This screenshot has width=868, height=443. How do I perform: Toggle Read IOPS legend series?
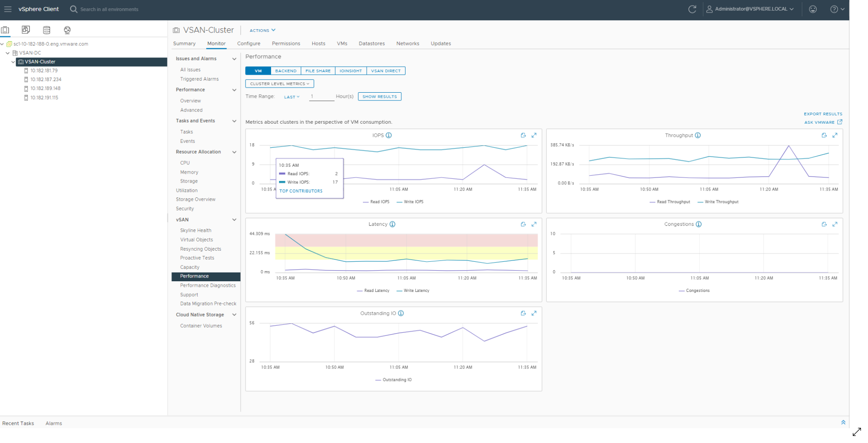[376, 202]
